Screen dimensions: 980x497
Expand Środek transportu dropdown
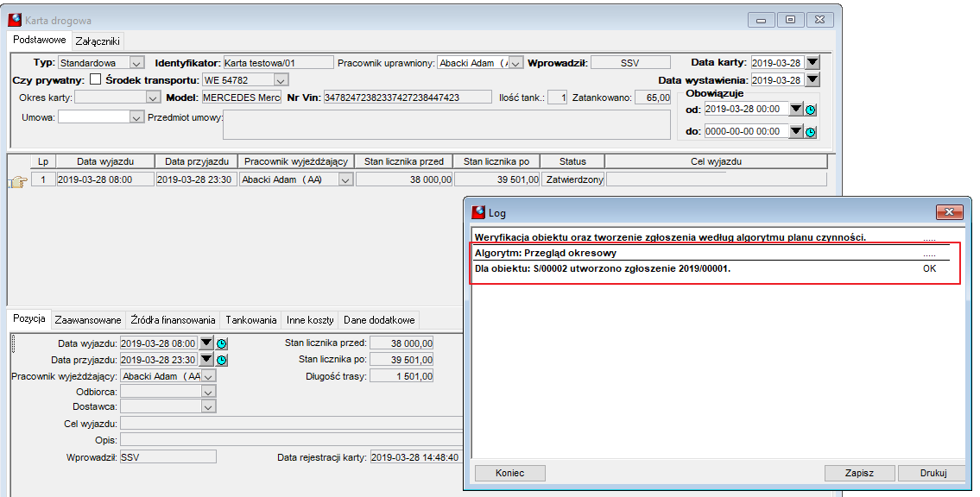[281, 80]
